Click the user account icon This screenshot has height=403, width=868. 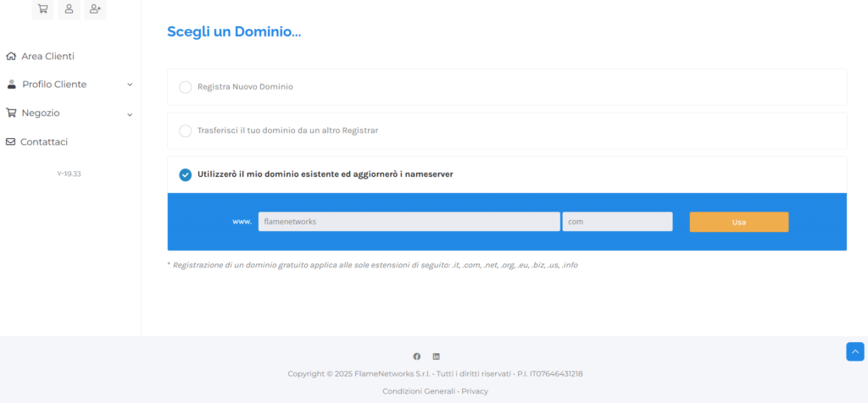(70, 8)
